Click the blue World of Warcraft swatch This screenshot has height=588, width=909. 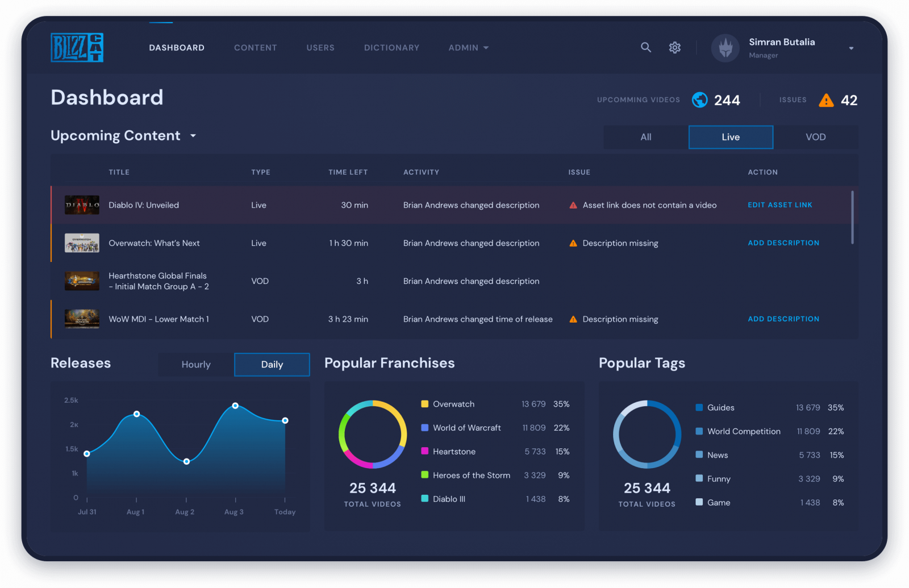424,428
